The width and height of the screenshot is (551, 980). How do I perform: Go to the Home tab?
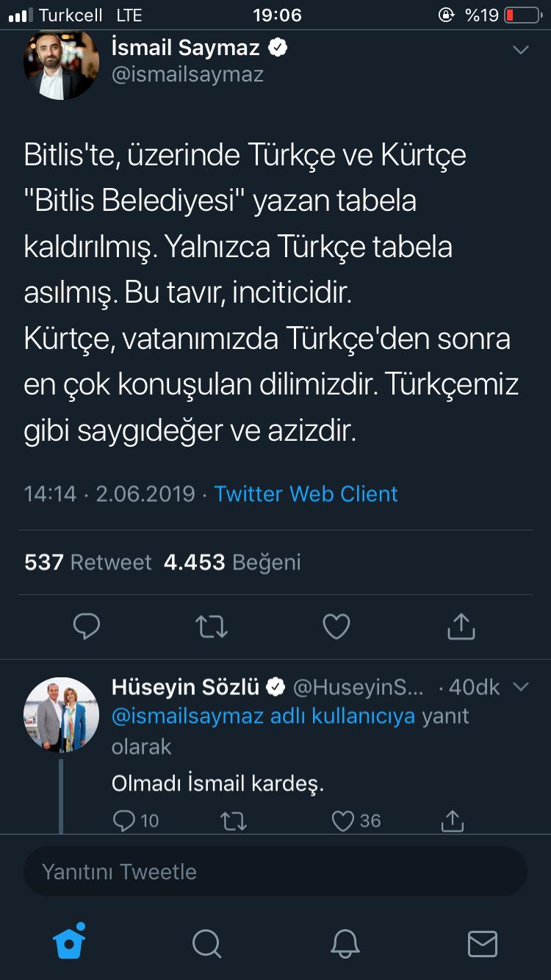click(x=70, y=943)
